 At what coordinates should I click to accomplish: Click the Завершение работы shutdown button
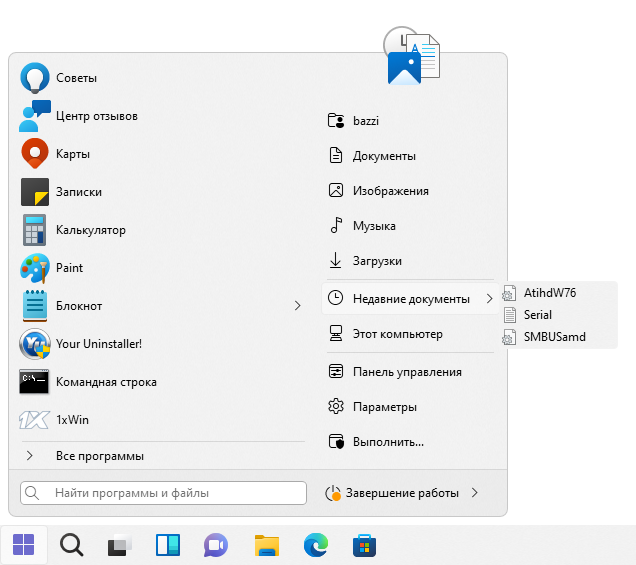(x=393, y=493)
